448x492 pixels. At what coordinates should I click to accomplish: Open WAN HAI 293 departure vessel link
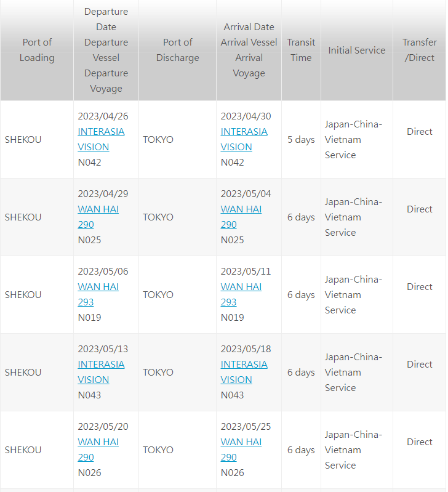point(98,294)
